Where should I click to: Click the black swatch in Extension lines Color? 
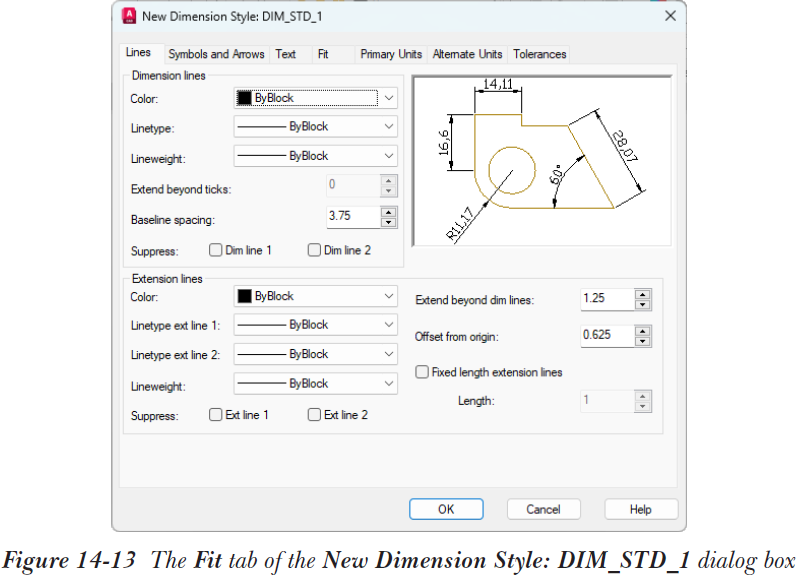(x=245, y=296)
